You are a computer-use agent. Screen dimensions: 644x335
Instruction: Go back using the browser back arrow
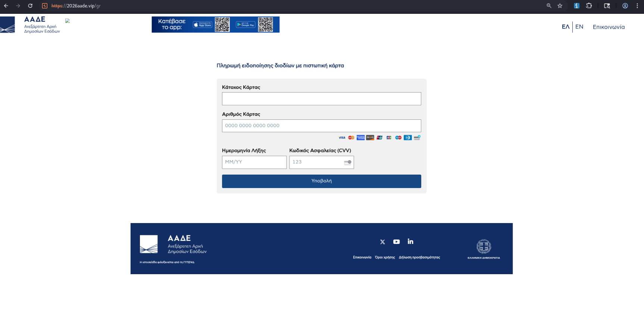pos(6,6)
